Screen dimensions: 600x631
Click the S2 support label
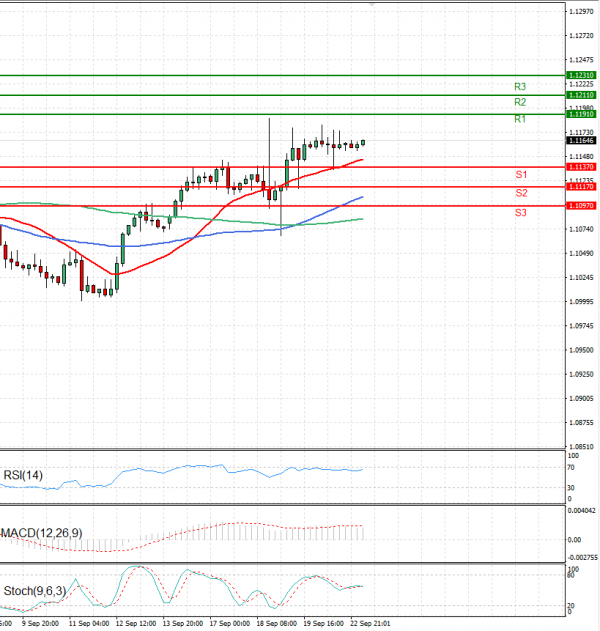(521, 192)
